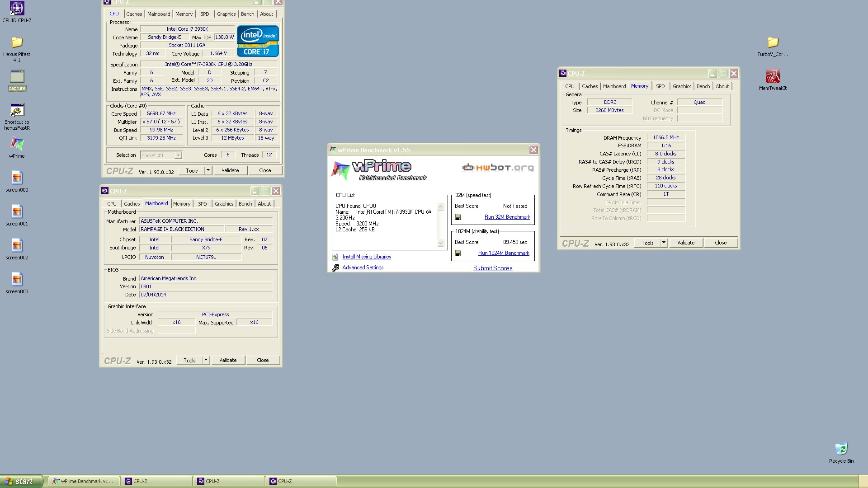868x488 pixels.
Task: Switch to wPrime Benchmark taskbar item
Action: coord(84,481)
